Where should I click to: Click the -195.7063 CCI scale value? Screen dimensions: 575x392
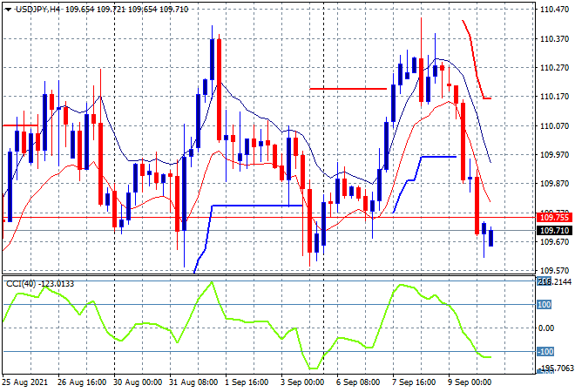(555, 368)
